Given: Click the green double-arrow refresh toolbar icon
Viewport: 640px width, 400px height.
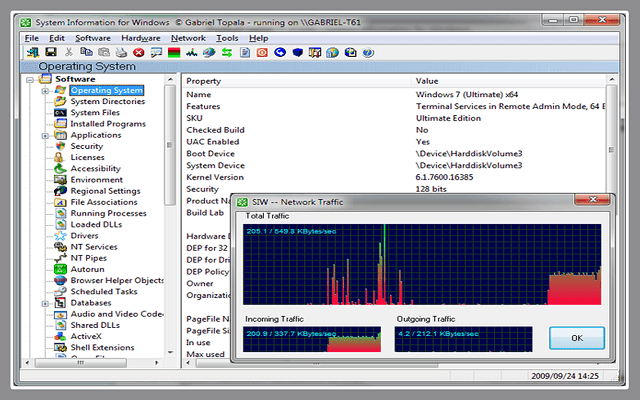Looking at the screenshot, I should (227, 52).
